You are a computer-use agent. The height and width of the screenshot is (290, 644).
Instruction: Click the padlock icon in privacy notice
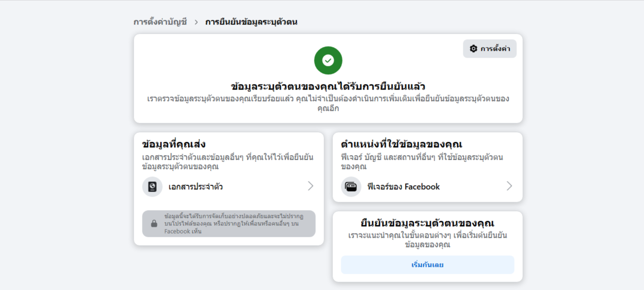pyautogui.click(x=154, y=224)
